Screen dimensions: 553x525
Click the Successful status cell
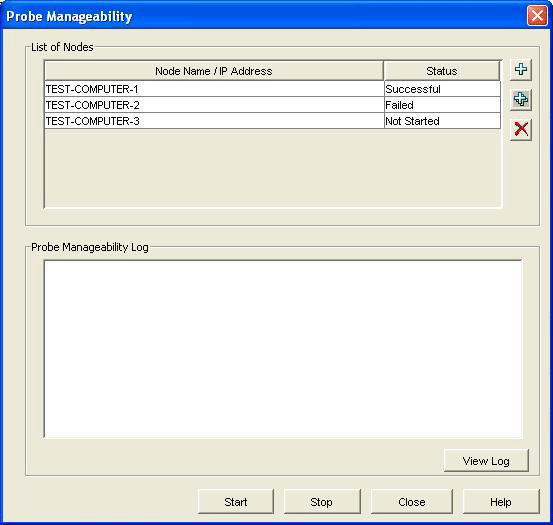tap(442, 89)
